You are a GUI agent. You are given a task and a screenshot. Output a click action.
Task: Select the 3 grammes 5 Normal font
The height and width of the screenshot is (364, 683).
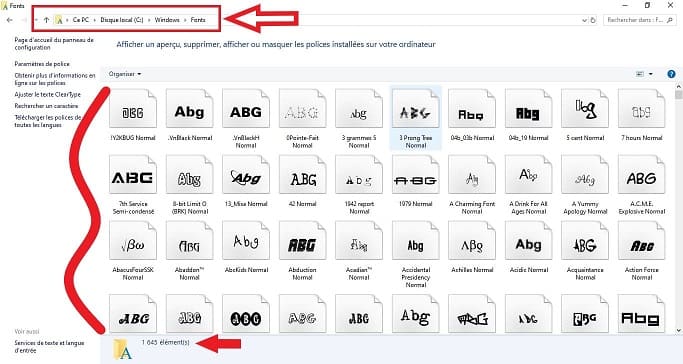[x=359, y=109]
